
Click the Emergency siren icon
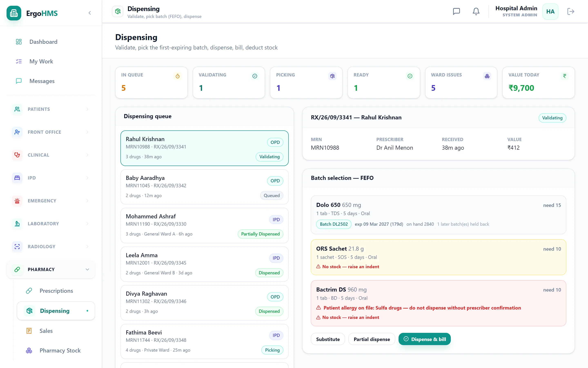[17, 201]
